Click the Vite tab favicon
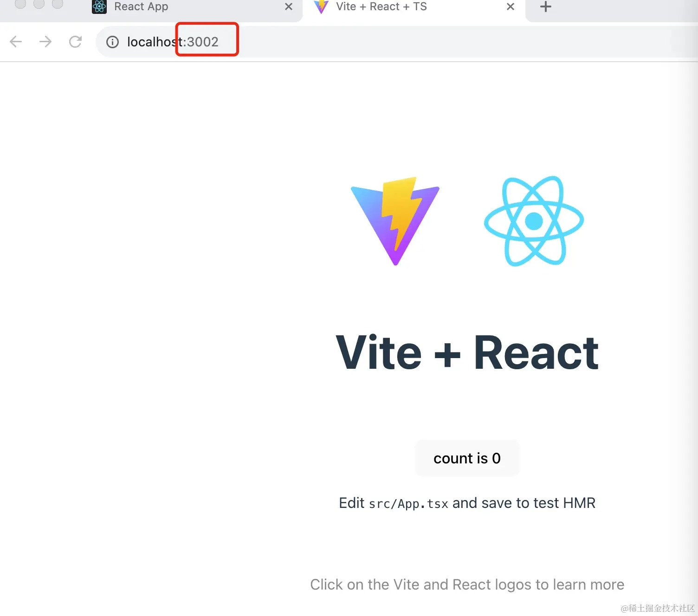Viewport: 698px width, 616px height. tap(321, 6)
